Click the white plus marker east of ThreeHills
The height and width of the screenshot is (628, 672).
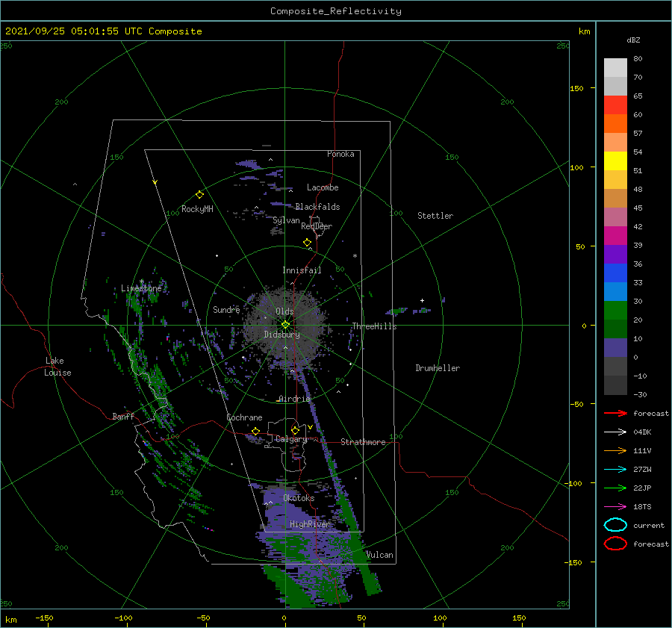tap(422, 300)
